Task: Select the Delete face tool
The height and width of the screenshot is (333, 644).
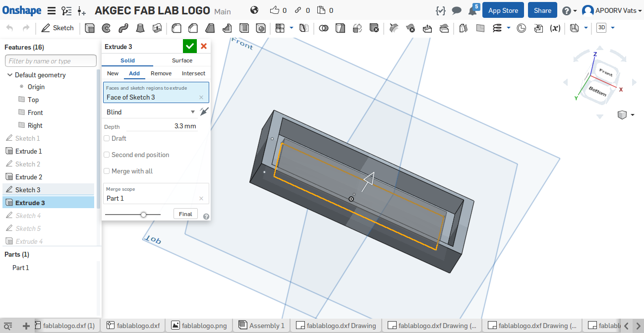Action: pyautogui.click(x=410, y=28)
